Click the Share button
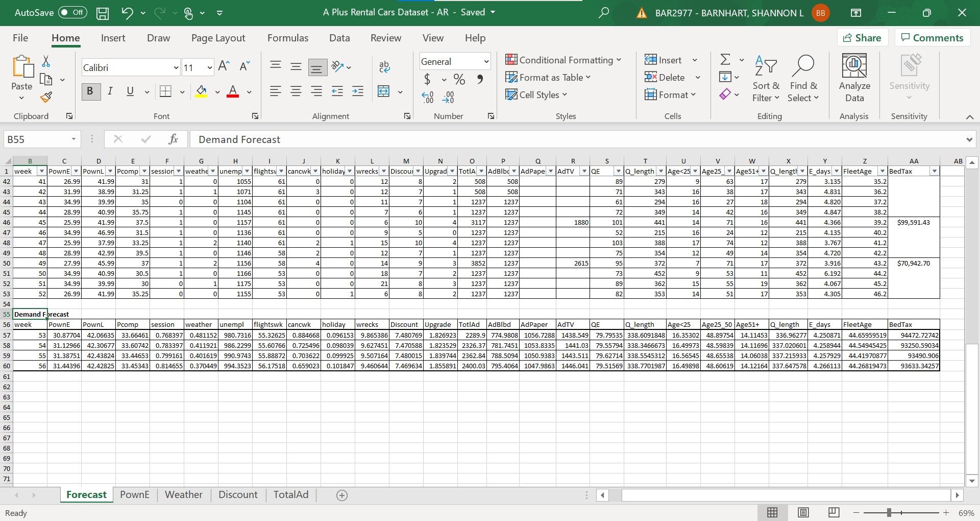The width and height of the screenshot is (980, 521). coord(862,37)
